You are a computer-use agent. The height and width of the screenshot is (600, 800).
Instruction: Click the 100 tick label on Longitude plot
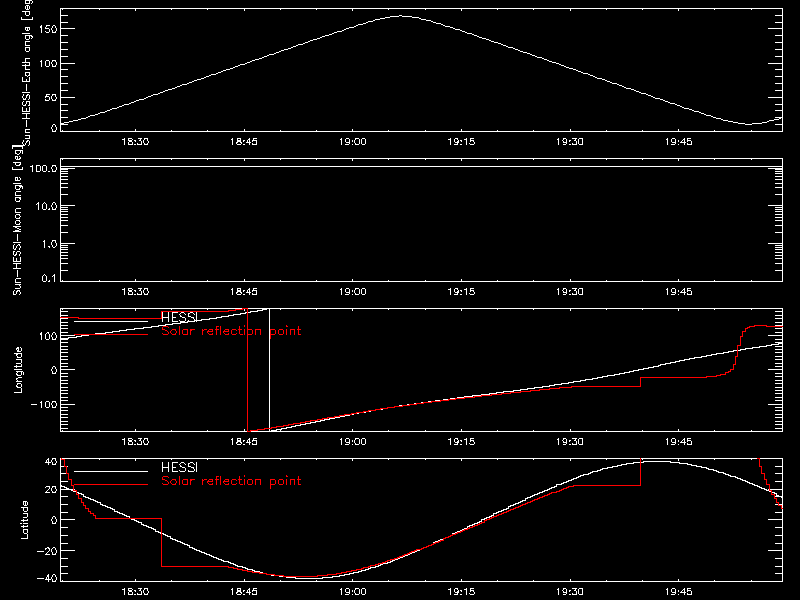click(x=47, y=336)
